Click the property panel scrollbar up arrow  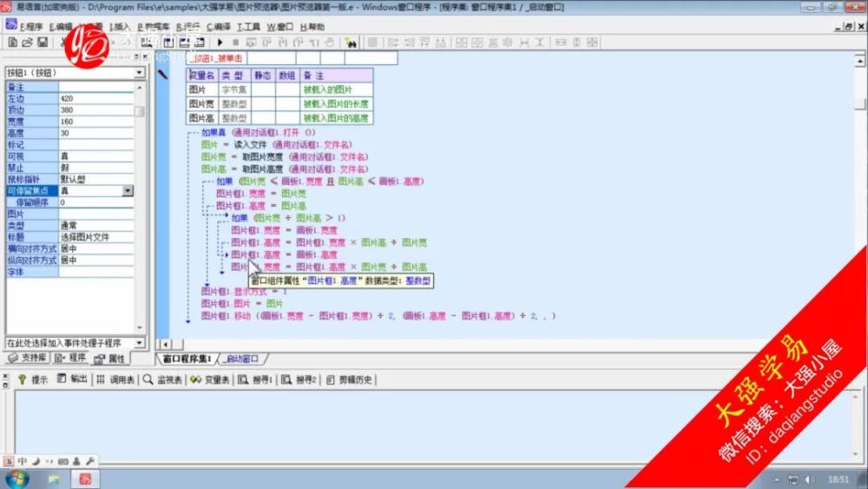(139, 88)
